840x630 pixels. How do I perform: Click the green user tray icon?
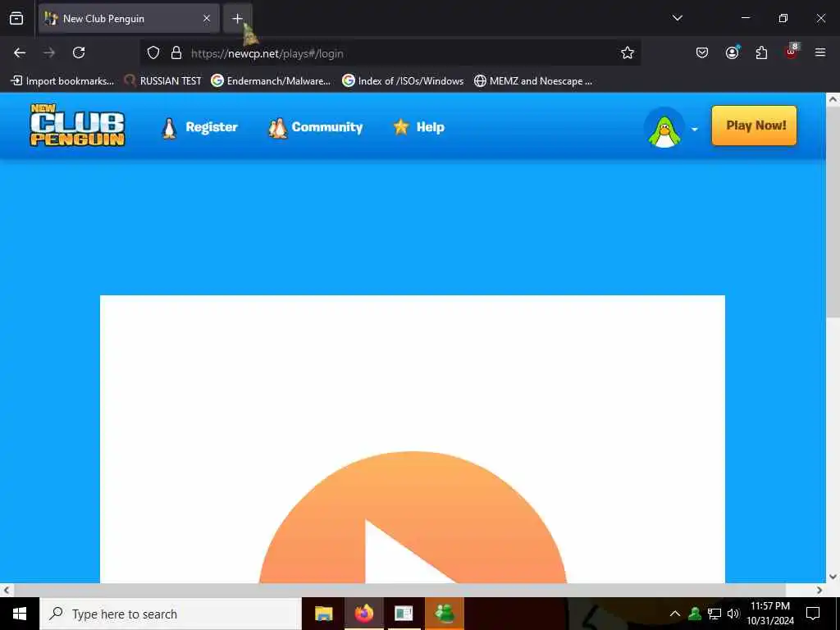pos(694,614)
